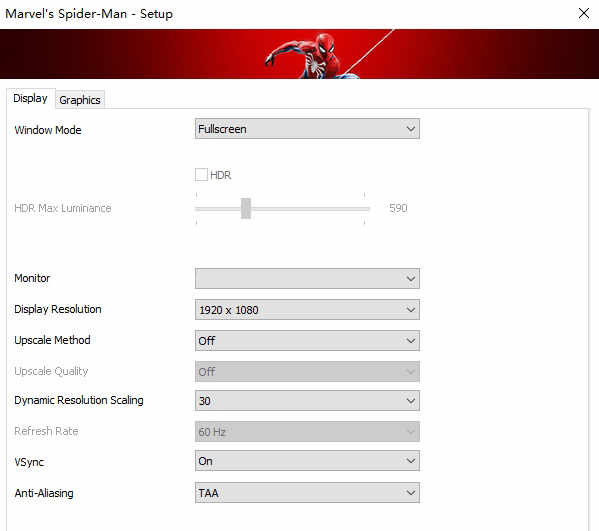The height and width of the screenshot is (531, 599).
Task: Switch to the Graphics tab
Action: point(80,100)
